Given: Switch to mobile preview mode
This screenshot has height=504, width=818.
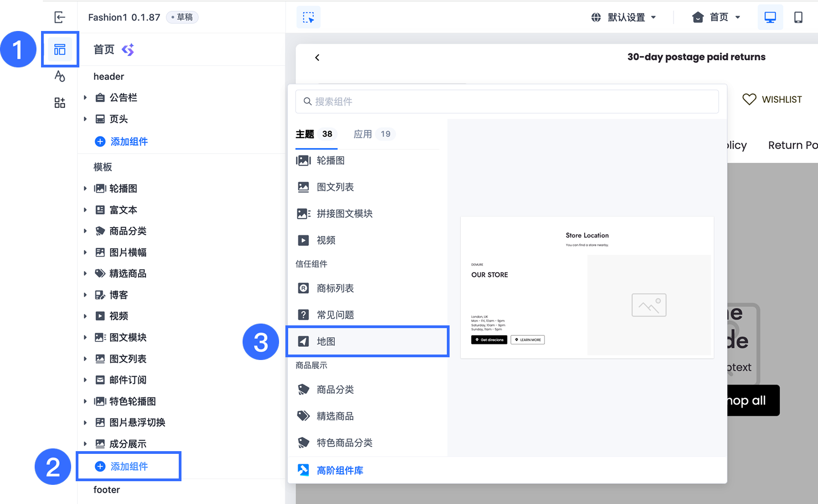Looking at the screenshot, I should pos(798,17).
